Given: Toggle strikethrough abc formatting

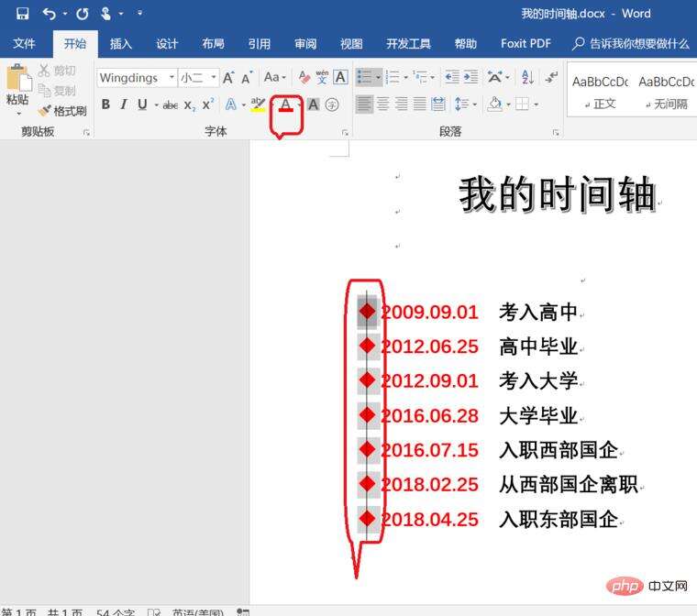Looking at the screenshot, I should click(171, 105).
